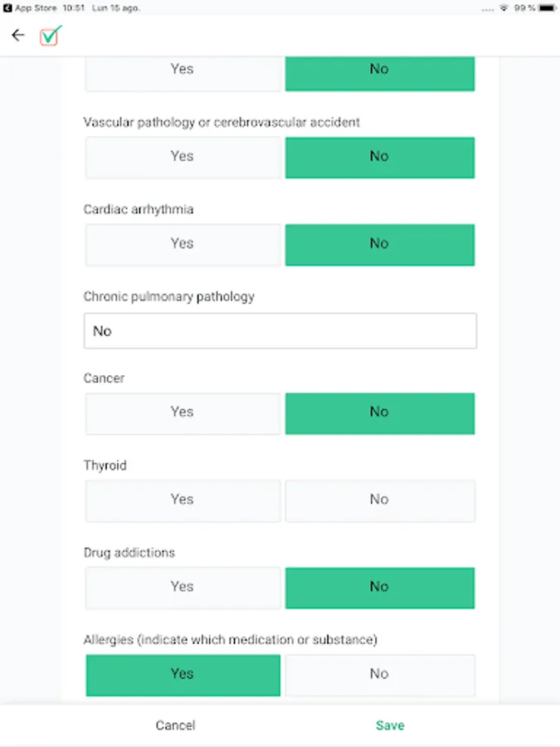Choose No for Cardiac arrhythmia

[x=379, y=244]
